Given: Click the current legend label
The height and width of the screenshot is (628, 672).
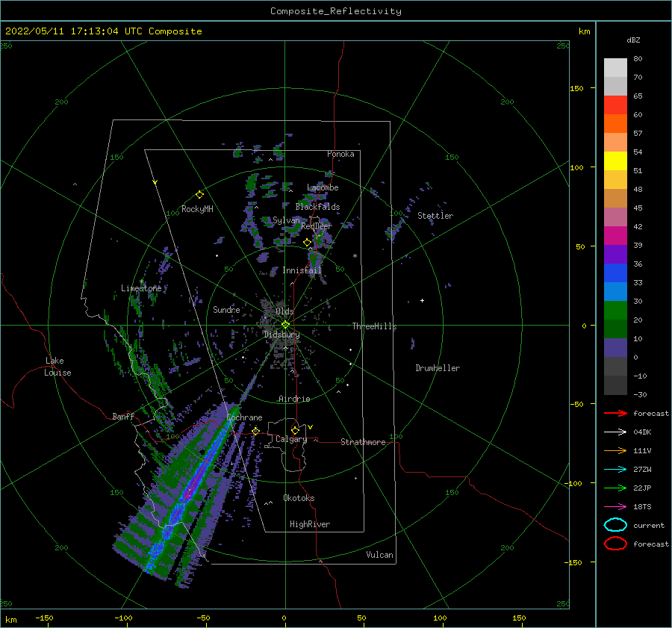Looking at the screenshot, I should 648,525.
